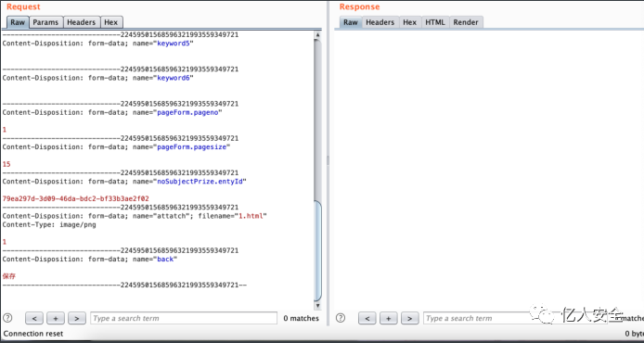Click the Connection reset status message

(33, 334)
